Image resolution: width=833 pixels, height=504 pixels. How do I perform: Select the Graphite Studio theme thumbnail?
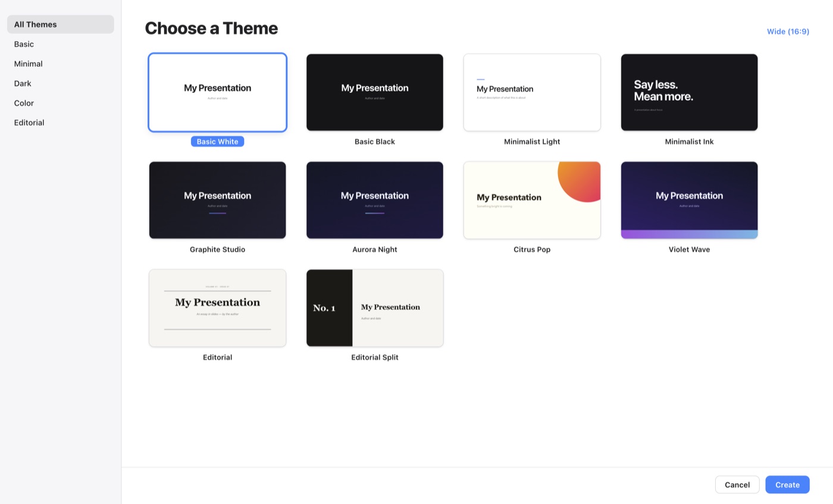(217, 200)
